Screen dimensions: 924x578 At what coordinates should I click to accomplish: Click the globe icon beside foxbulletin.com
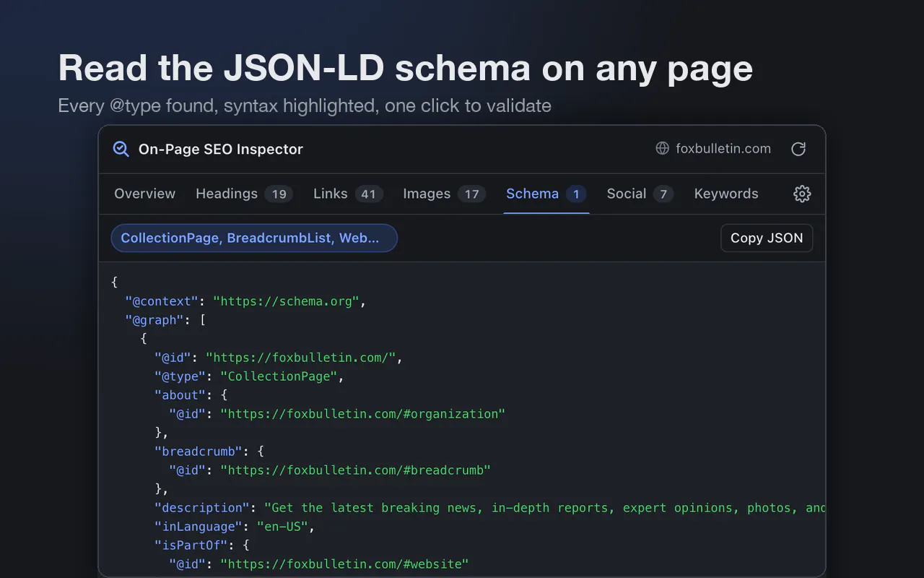pos(662,149)
